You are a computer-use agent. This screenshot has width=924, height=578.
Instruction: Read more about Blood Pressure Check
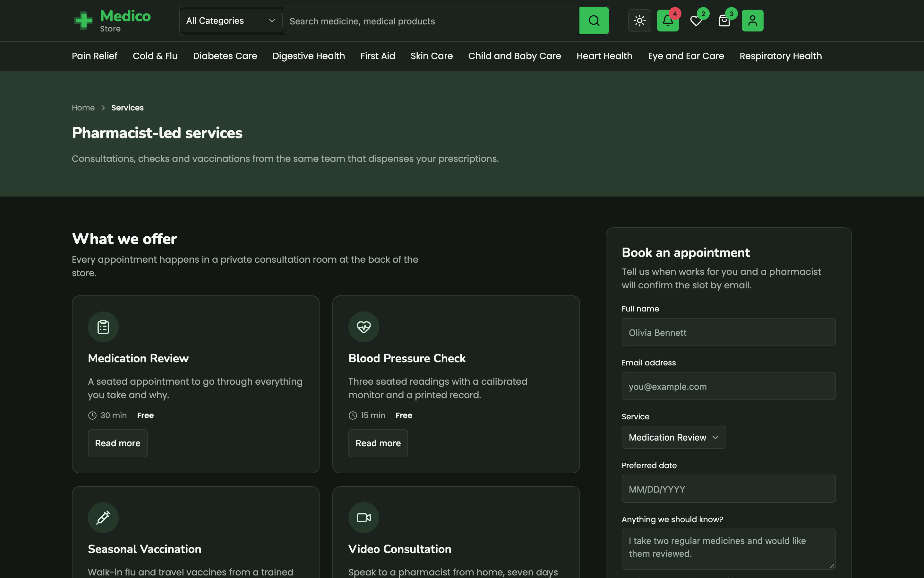pos(378,443)
